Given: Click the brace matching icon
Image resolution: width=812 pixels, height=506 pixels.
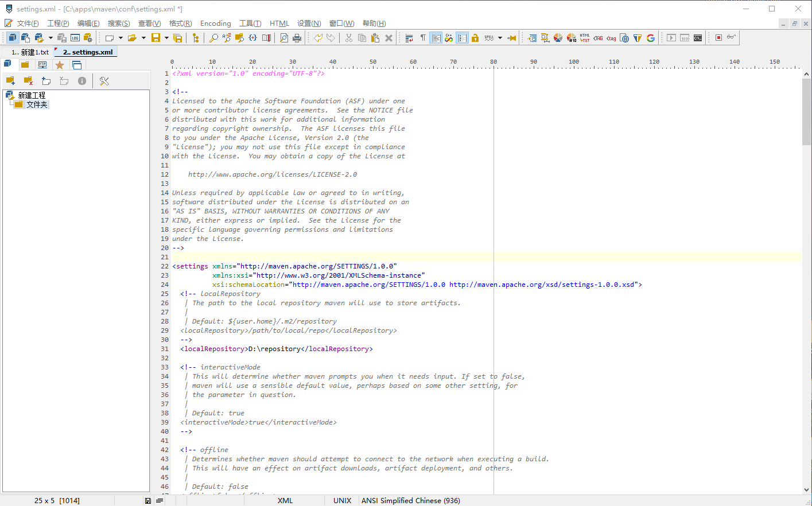Looking at the screenshot, I should click(x=253, y=38).
